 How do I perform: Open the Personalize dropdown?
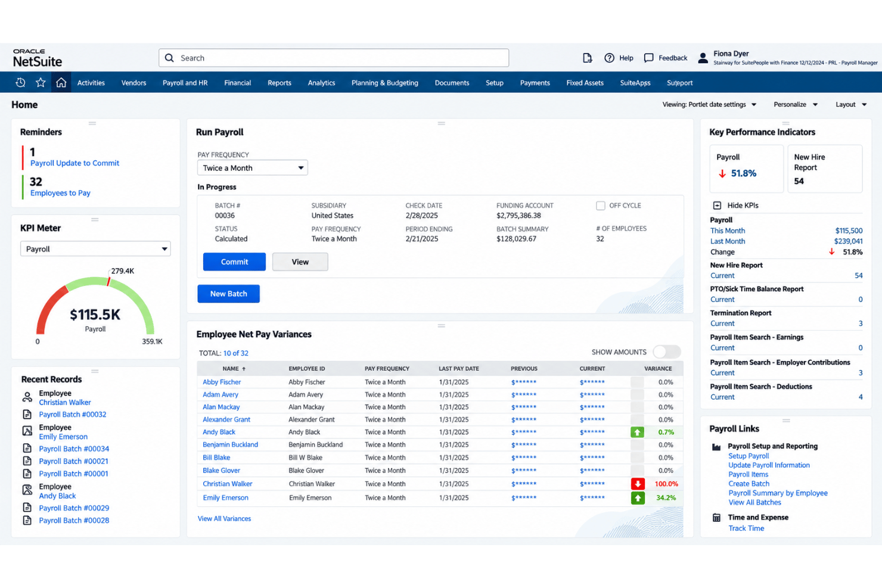tap(796, 105)
